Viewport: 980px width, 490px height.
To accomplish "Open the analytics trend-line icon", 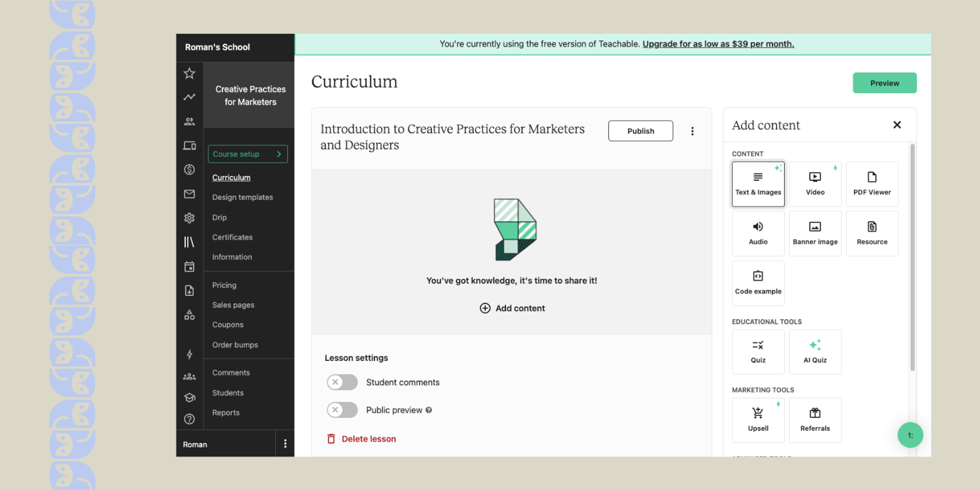I will [189, 97].
